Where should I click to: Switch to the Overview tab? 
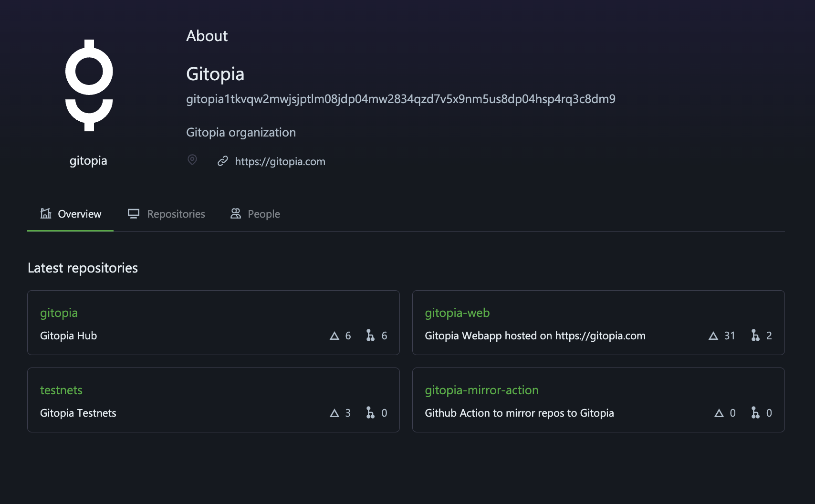coord(70,214)
